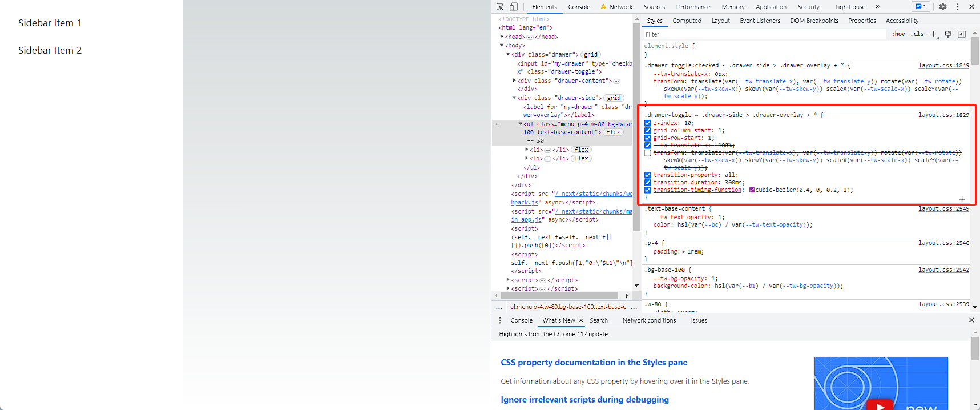Image resolution: width=980 pixels, height=410 pixels.
Task: Open layout.css:1829 source link
Action: [943, 115]
